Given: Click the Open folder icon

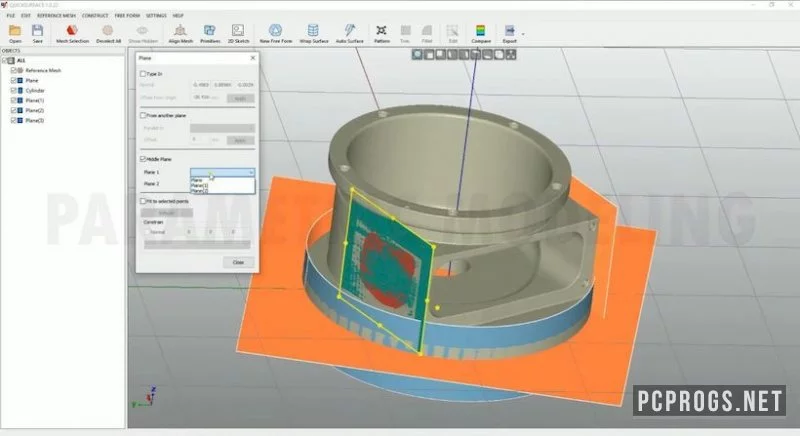Looking at the screenshot, I should (x=15, y=31).
